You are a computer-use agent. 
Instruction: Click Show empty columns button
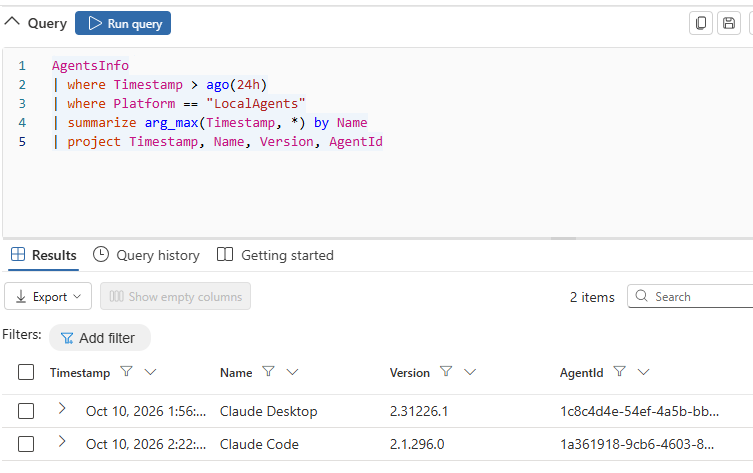click(175, 296)
